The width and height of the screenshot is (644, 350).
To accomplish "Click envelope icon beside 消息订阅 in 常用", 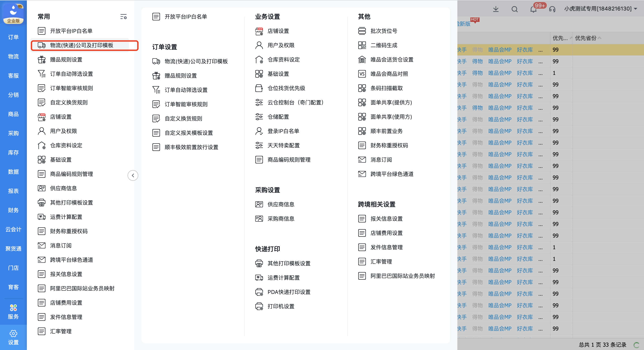I will click(41, 246).
